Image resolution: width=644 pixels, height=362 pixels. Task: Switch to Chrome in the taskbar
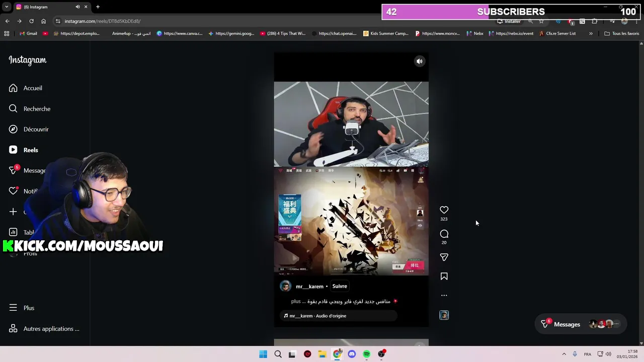[337, 354]
